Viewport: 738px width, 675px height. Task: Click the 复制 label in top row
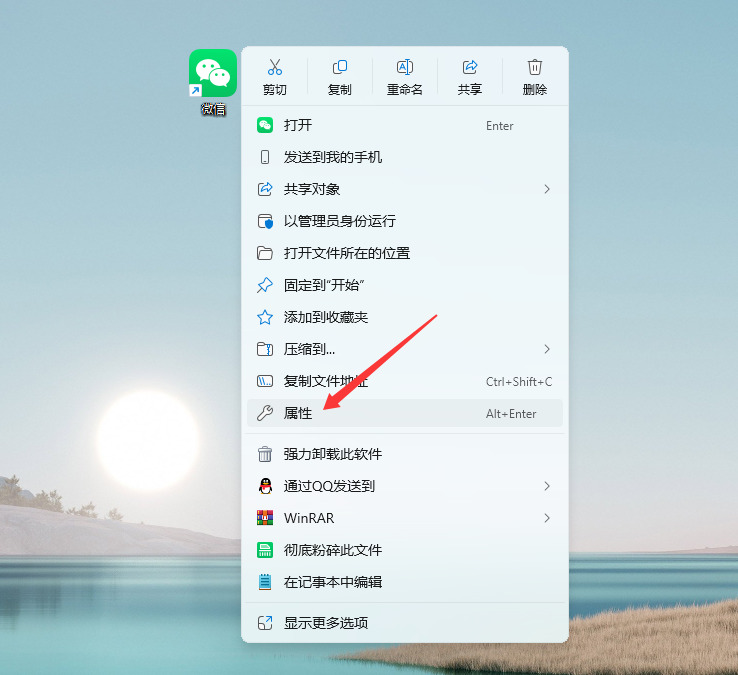[340, 89]
